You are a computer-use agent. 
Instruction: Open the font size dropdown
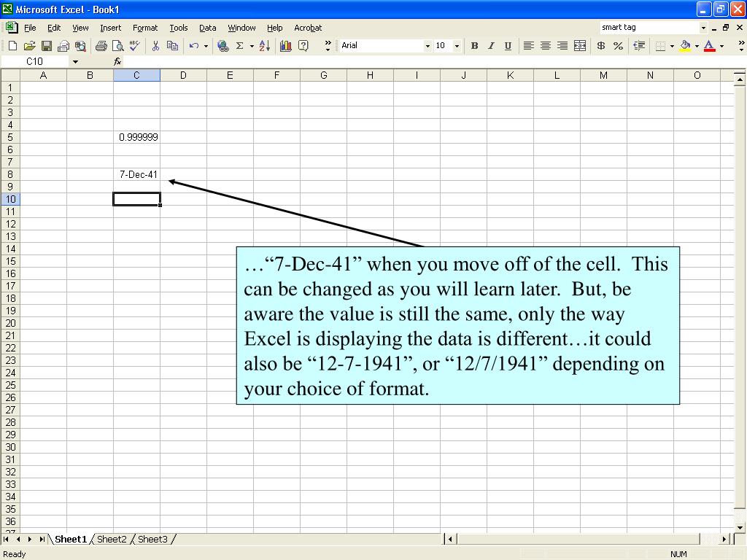coord(457,46)
